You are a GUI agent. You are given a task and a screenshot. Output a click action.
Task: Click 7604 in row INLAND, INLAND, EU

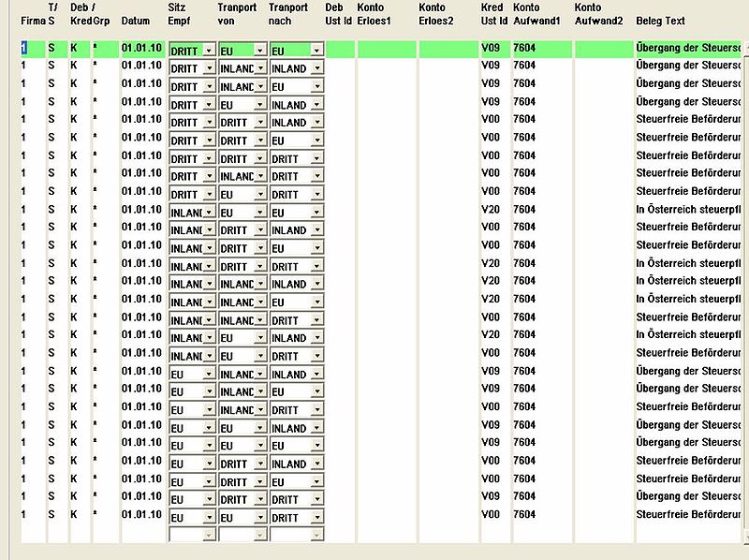coord(524,299)
